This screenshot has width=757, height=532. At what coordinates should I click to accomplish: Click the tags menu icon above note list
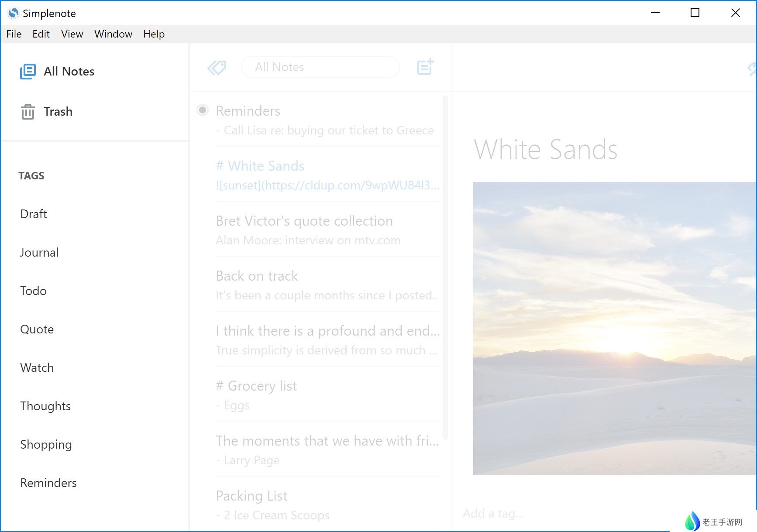click(x=217, y=67)
